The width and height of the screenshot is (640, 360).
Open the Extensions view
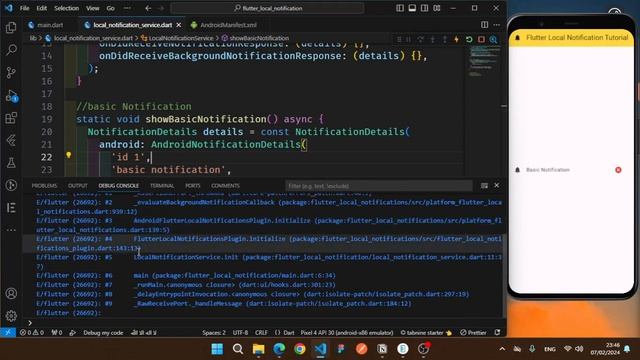pos(11,118)
